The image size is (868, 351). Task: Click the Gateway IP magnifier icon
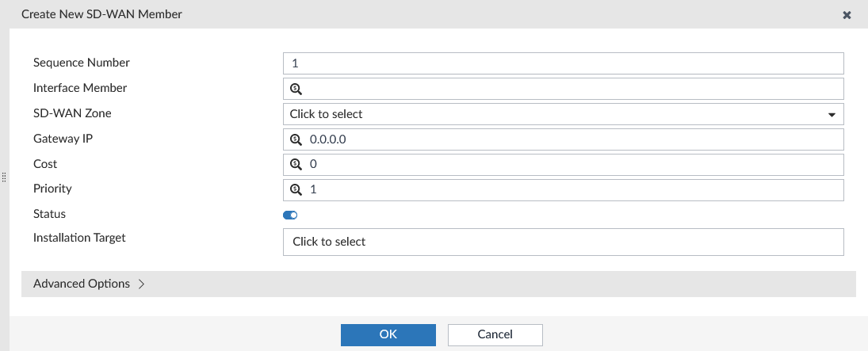tap(296, 139)
